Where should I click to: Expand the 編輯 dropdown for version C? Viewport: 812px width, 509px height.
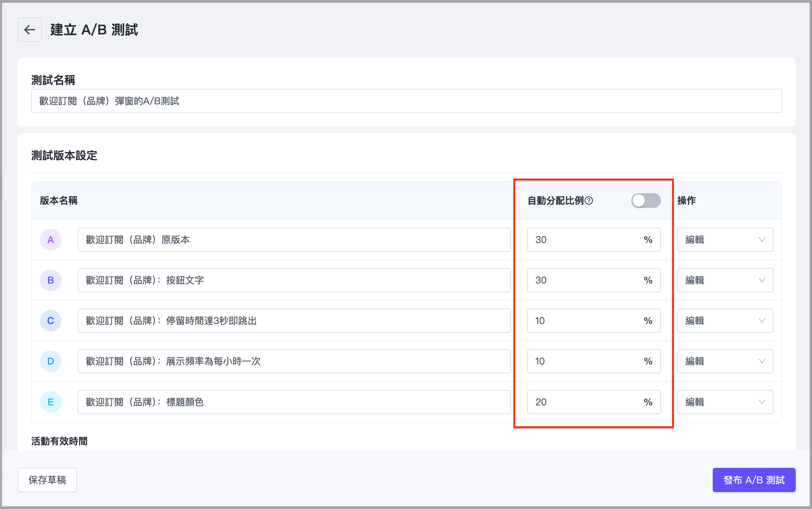pyautogui.click(x=725, y=321)
